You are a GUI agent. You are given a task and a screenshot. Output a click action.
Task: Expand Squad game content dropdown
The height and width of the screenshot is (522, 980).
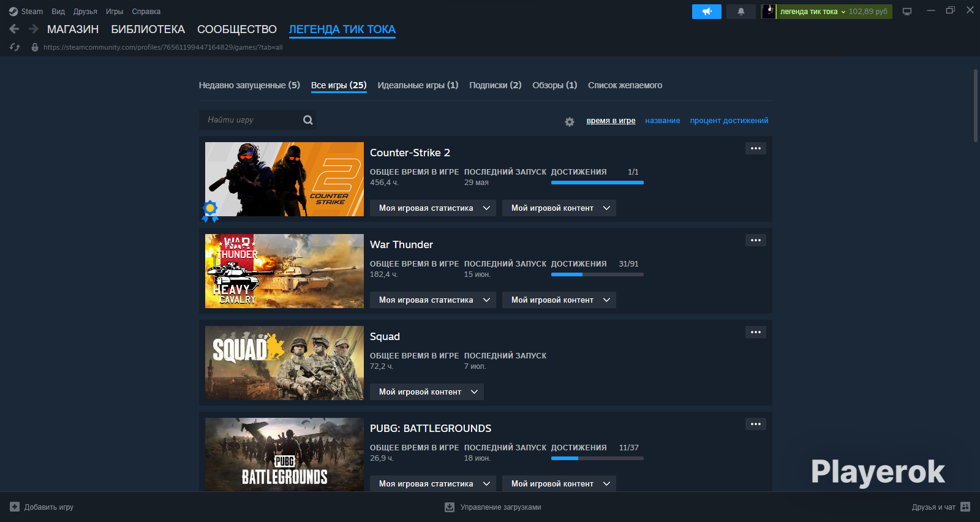(x=427, y=392)
